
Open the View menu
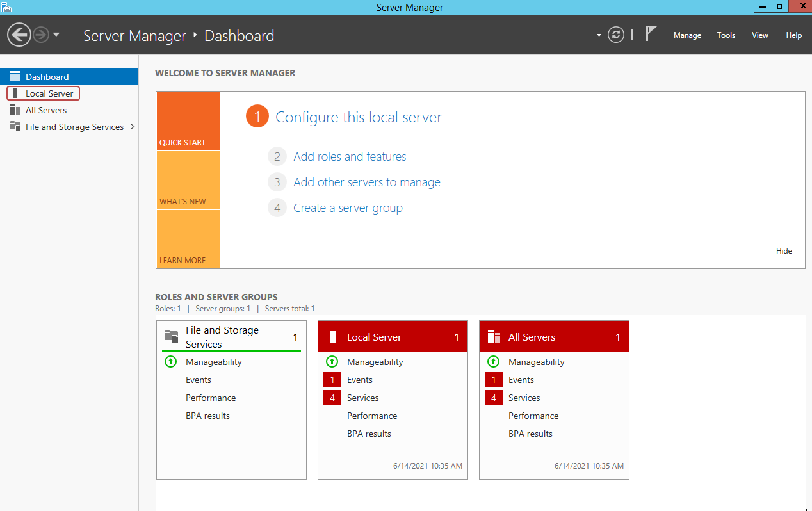(x=760, y=35)
